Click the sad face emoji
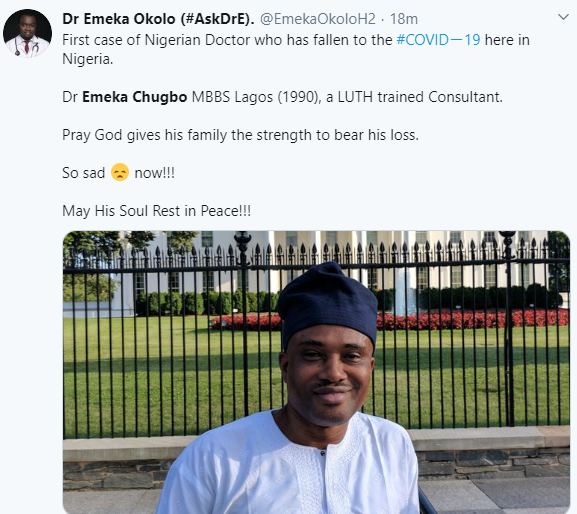577x514 pixels. click(120, 172)
